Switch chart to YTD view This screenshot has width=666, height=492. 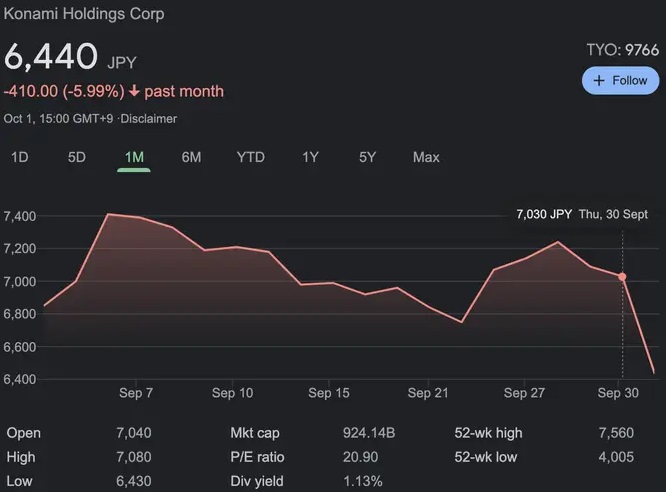click(250, 157)
